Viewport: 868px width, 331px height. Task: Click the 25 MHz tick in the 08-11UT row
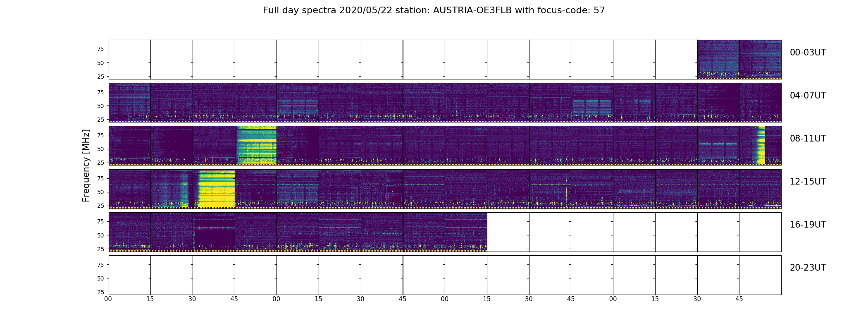100,163
